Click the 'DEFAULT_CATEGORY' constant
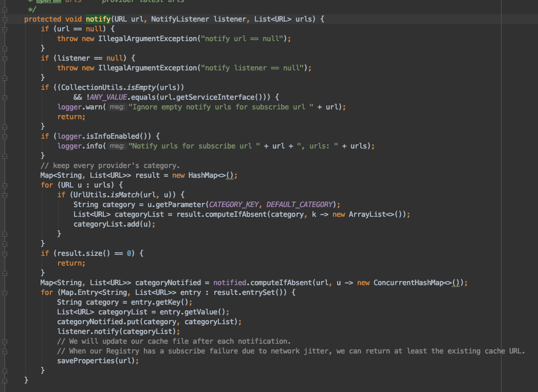The image size is (538, 392). (300, 205)
